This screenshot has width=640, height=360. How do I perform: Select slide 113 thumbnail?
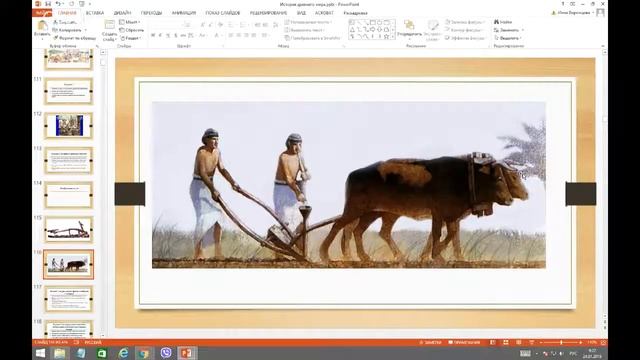coord(69,160)
